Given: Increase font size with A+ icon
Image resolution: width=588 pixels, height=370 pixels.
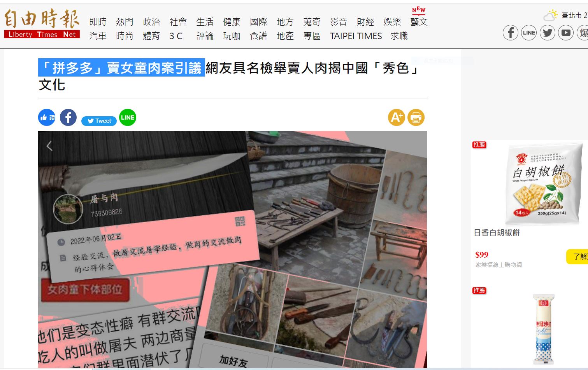Looking at the screenshot, I should (x=397, y=117).
